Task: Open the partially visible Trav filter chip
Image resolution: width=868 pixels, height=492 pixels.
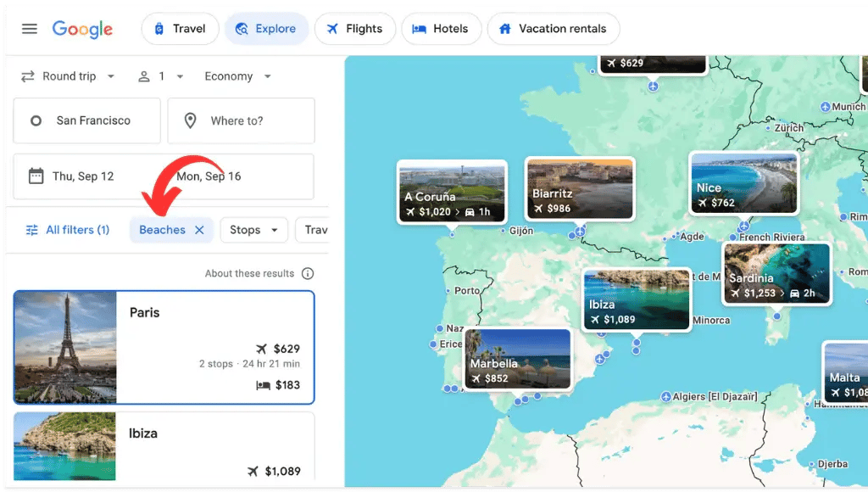Action: click(x=313, y=230)
